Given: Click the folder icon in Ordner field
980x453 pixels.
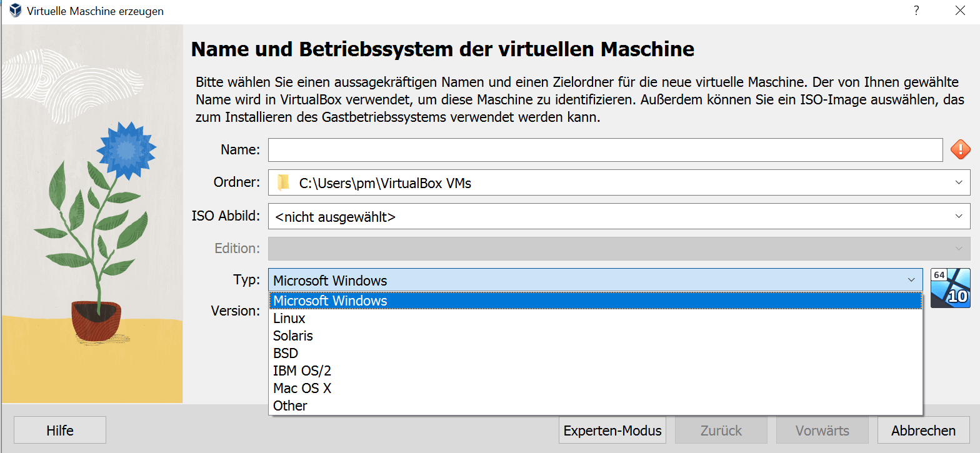Looking at the screenshot, I should tap(284, 182).
